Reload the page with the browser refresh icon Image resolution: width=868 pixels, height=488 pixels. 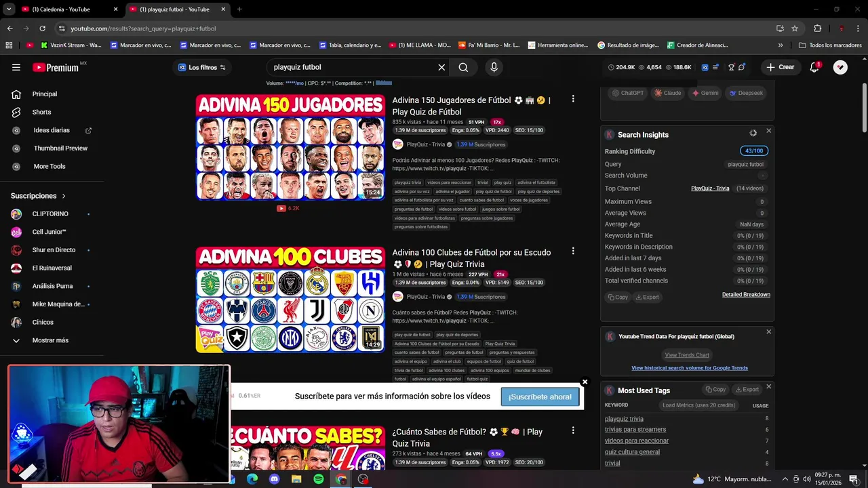pos(42,28)
